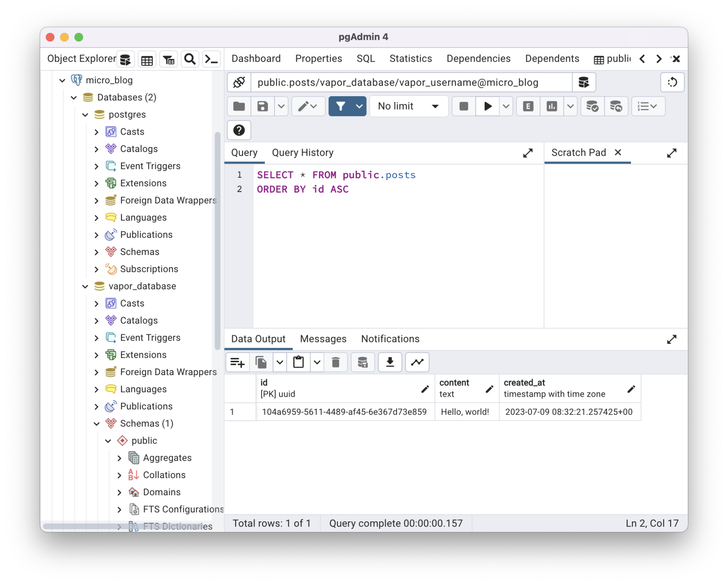Click the help question mark button
The width and height of the screenshot is (728, 585).
239,130
